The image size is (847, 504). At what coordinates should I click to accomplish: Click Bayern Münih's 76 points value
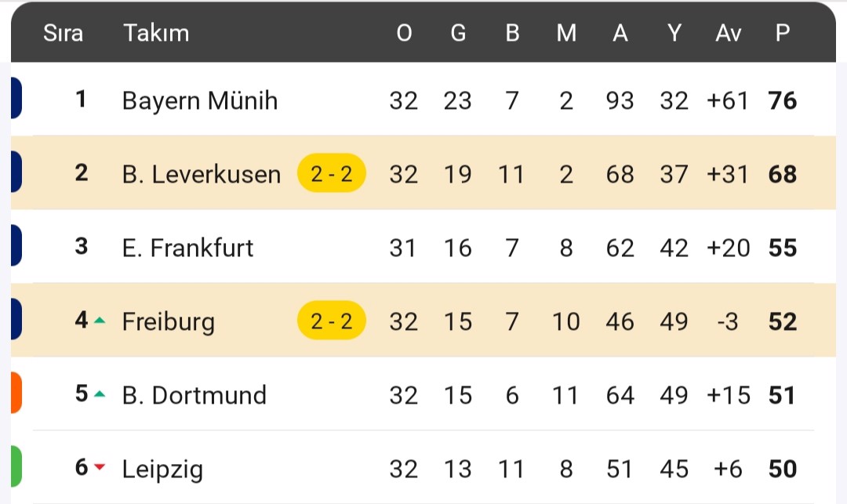click(x=783, y=100)
